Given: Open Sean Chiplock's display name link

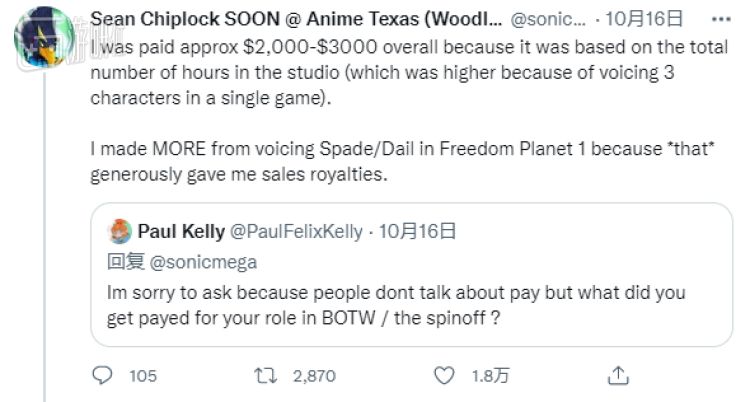Looking at the screenshot, I should (x=296, y=19).
